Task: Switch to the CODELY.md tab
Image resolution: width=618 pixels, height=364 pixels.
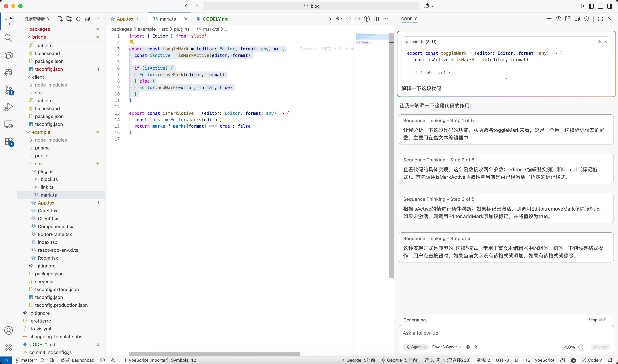Action: point(215,19)
